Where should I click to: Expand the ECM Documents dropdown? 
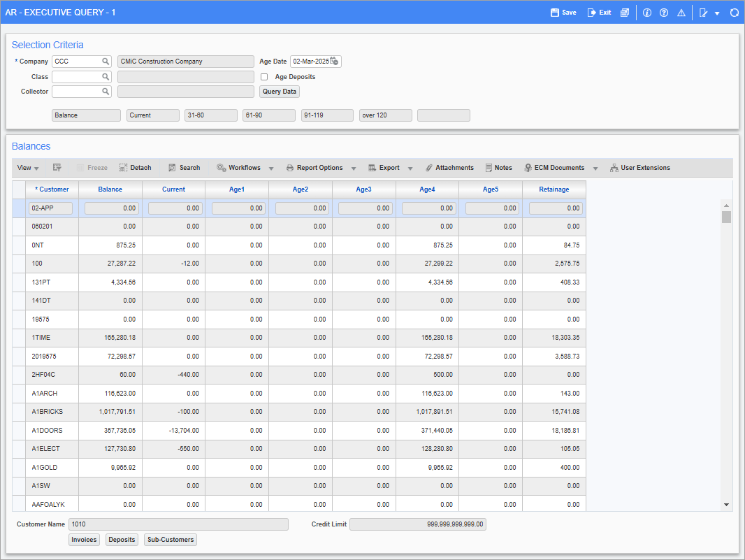point(595,167)
